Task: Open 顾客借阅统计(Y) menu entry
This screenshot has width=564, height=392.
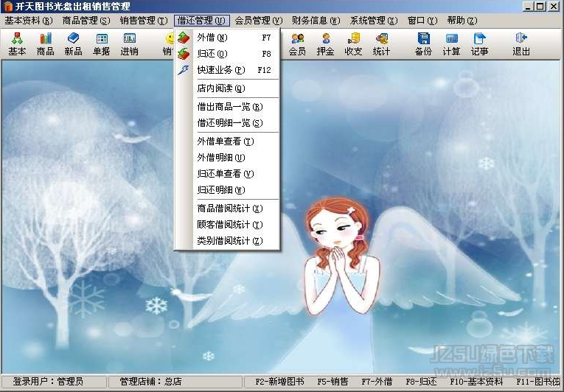Action: click(x=227, y=225)
